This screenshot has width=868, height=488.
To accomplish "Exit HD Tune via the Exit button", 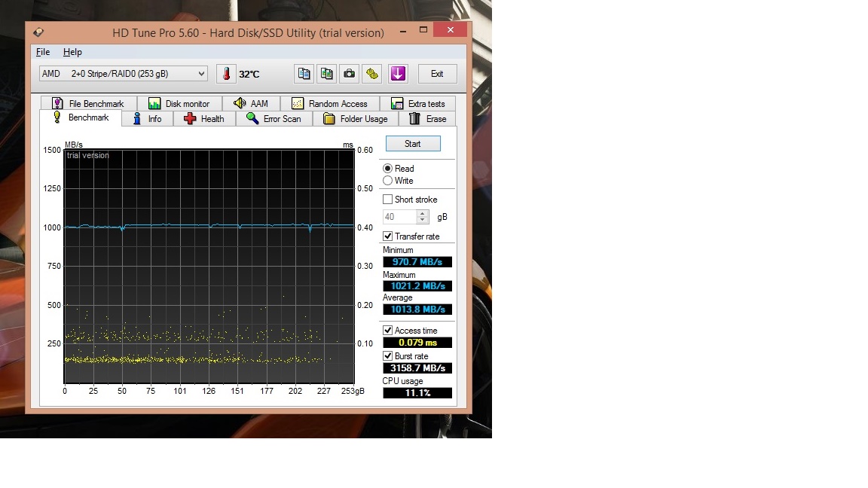I will [437, 74].
